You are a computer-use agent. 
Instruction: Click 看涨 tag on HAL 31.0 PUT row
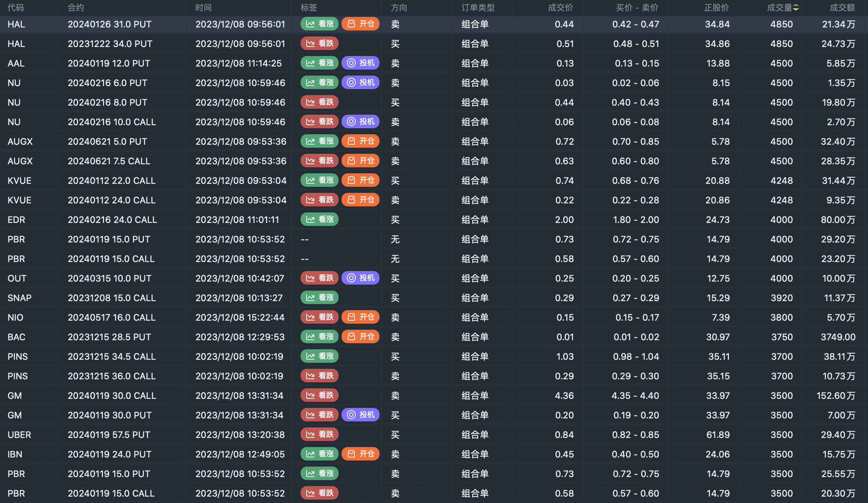319,24
